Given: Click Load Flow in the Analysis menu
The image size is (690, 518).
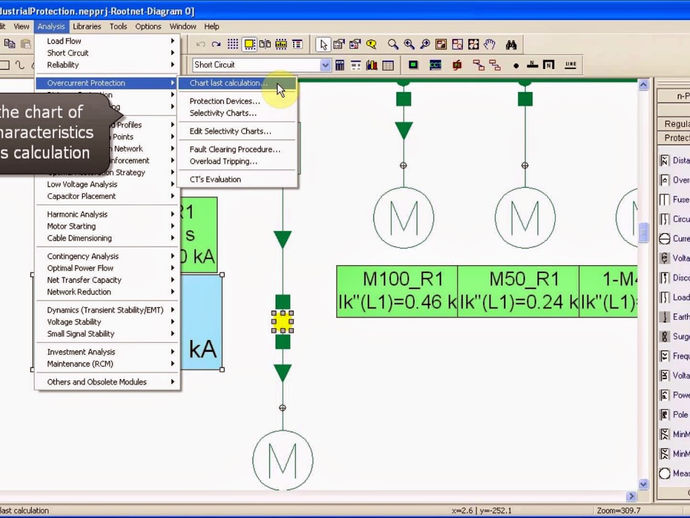Looking at the screenshot, I should click(x=107, y=41).
